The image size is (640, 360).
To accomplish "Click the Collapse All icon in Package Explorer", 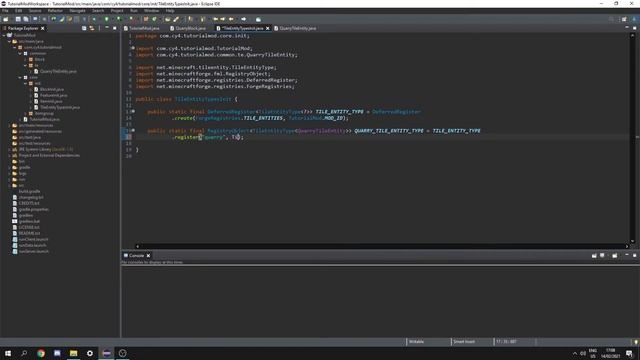I will (x=84, y=28).
